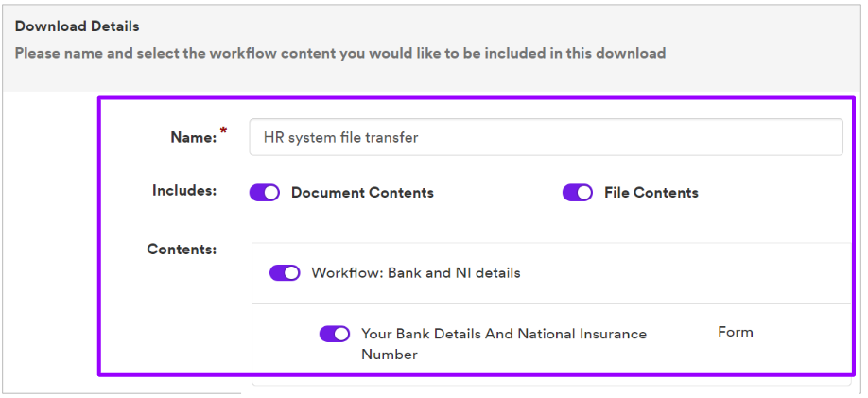Click the red required asterisk
Image resolution: width=868 pixels, height=398 pixels.
click(x=224, y=130)
